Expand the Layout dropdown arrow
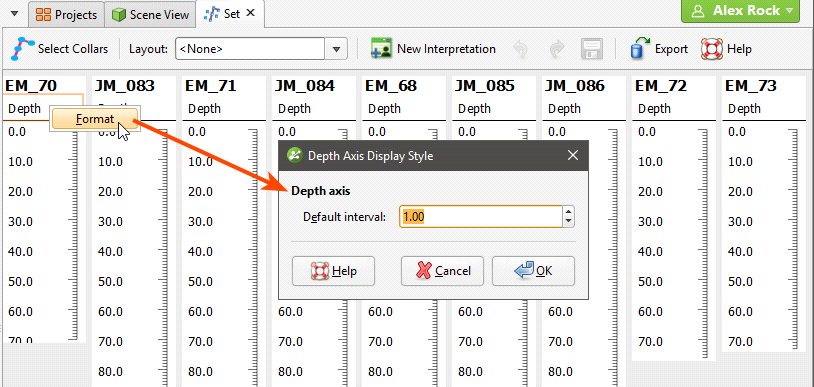This screenshot has width=814, height=387. click(336, 49)
